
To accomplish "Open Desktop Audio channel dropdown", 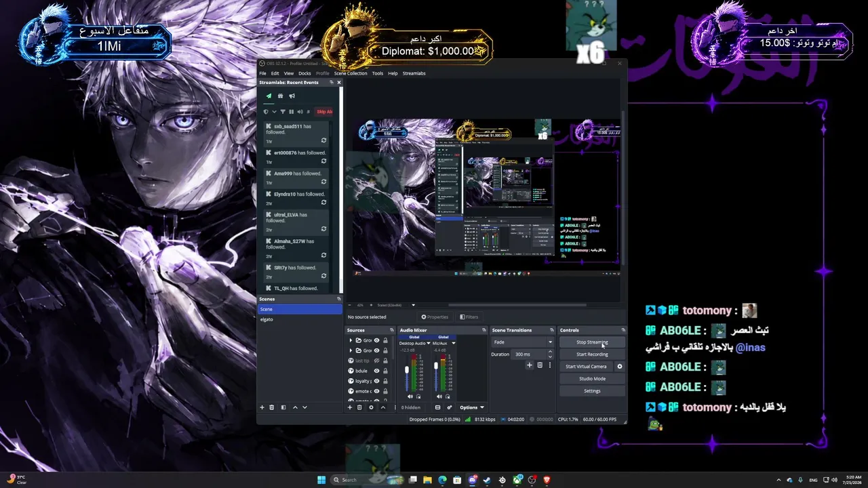I will (429, 343).
